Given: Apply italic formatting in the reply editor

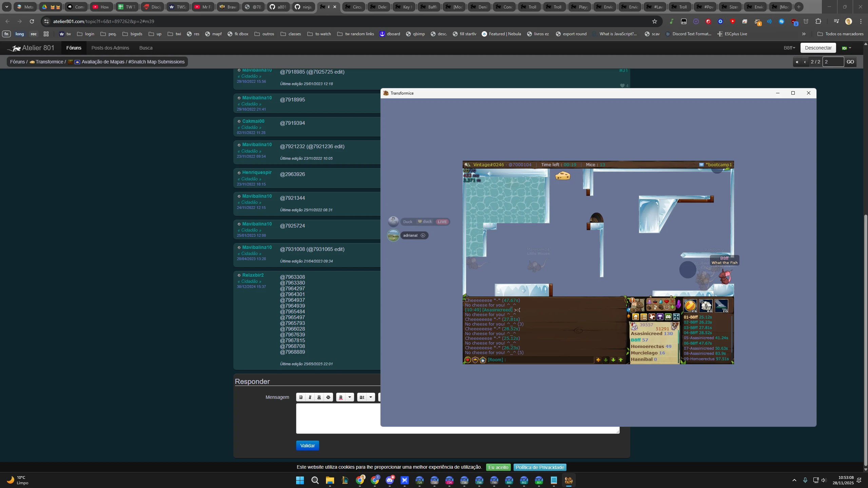Looking at the screenshot, I should 310,397.
